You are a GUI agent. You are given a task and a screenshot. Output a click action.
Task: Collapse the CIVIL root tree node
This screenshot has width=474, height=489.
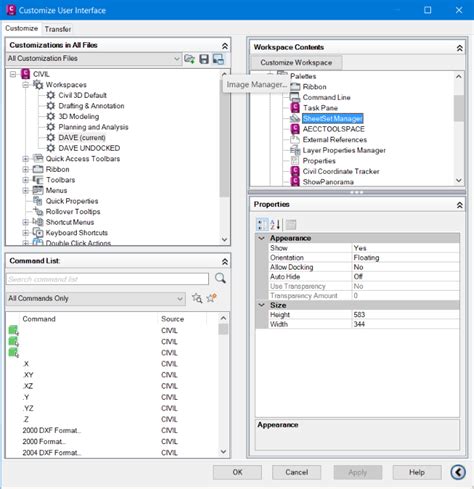[13, 74]
